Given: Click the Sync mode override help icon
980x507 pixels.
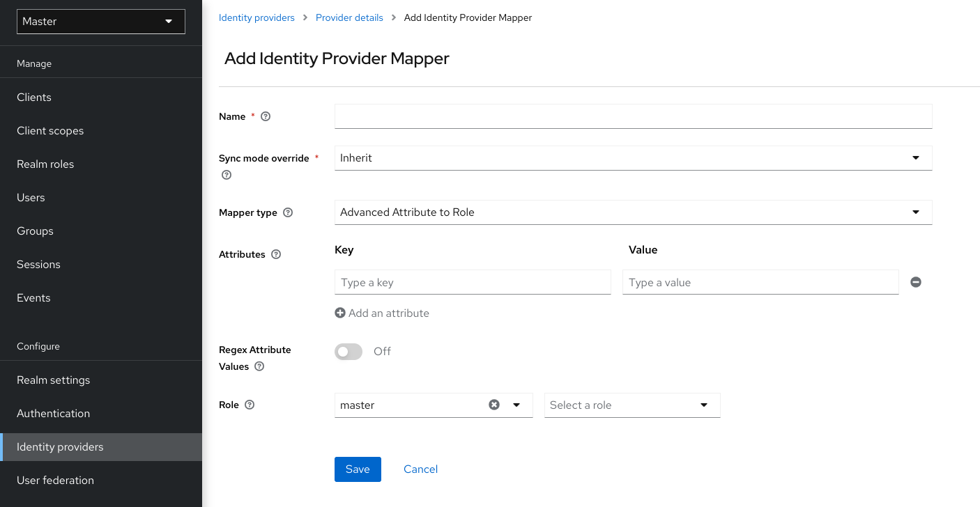Looking at the screenshot, I should (226, 175).
